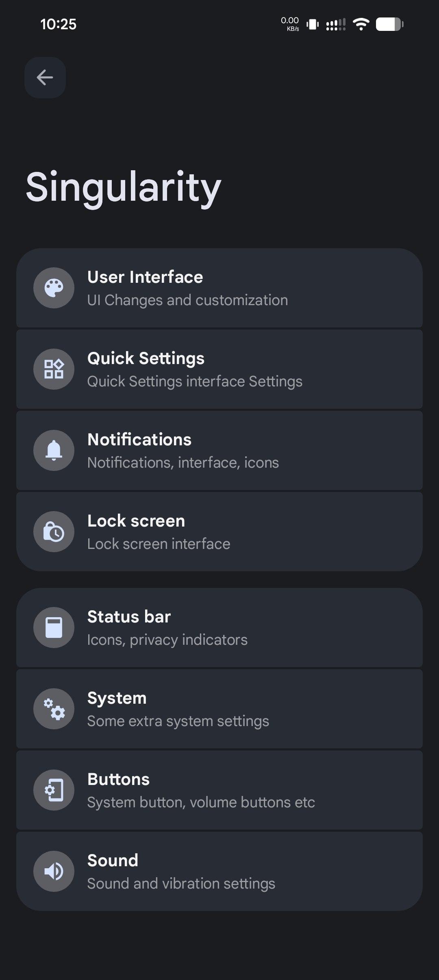439x980 pixels.
Task: Open "Sound and vibration settings" item
Action: (x=181, y=884)
